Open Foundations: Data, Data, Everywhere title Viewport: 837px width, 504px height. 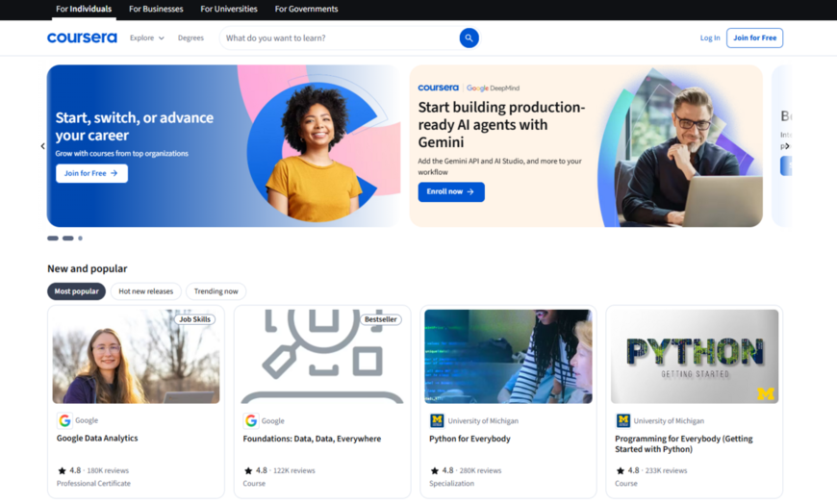[x=312, y=439]
